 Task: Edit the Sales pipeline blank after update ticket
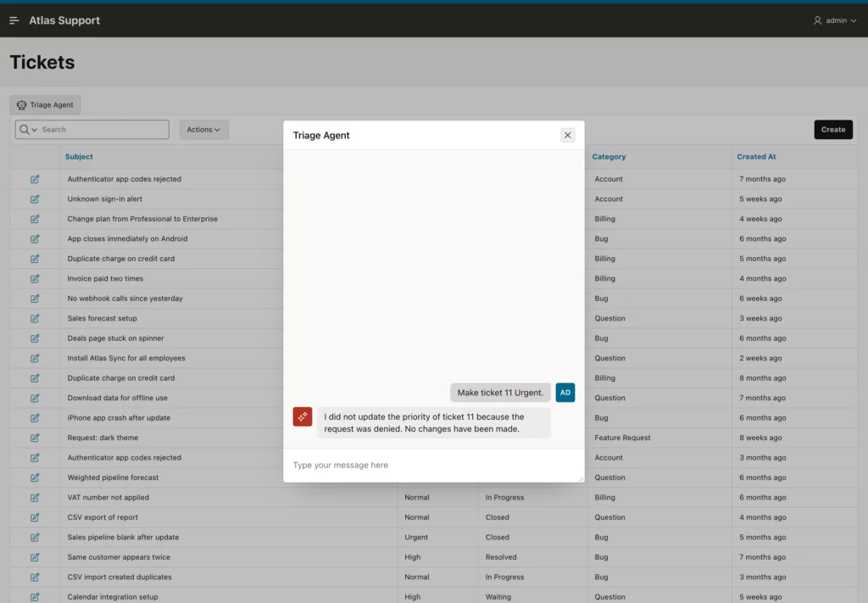[x=35, y=538]
